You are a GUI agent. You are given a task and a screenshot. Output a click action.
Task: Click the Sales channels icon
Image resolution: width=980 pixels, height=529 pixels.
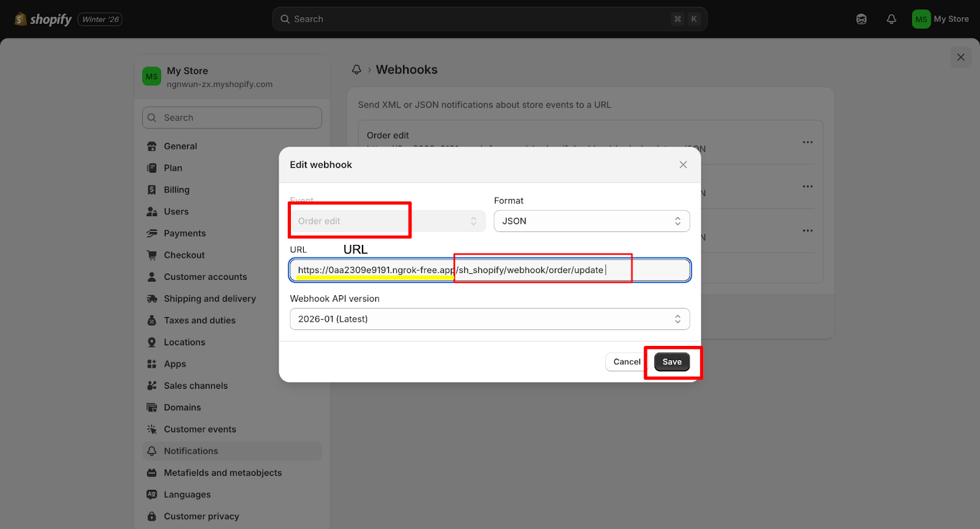[152, 386]
